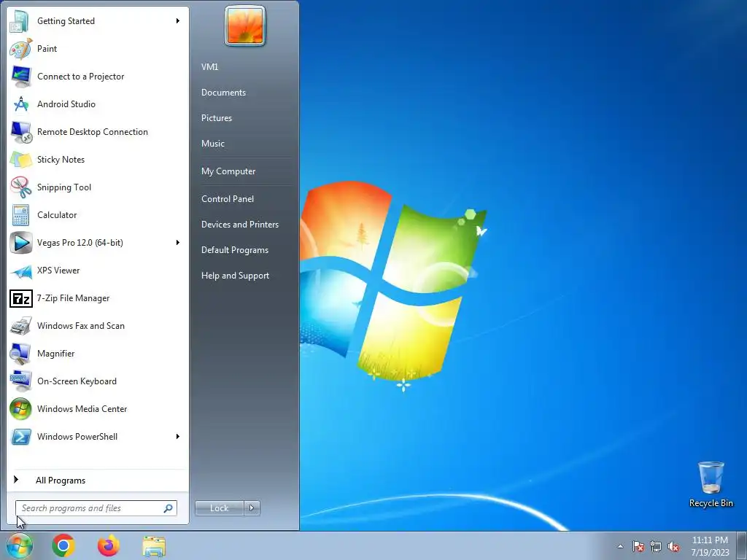
Task: Launch the Snipping Tool scissors icon
Action: 21,187
